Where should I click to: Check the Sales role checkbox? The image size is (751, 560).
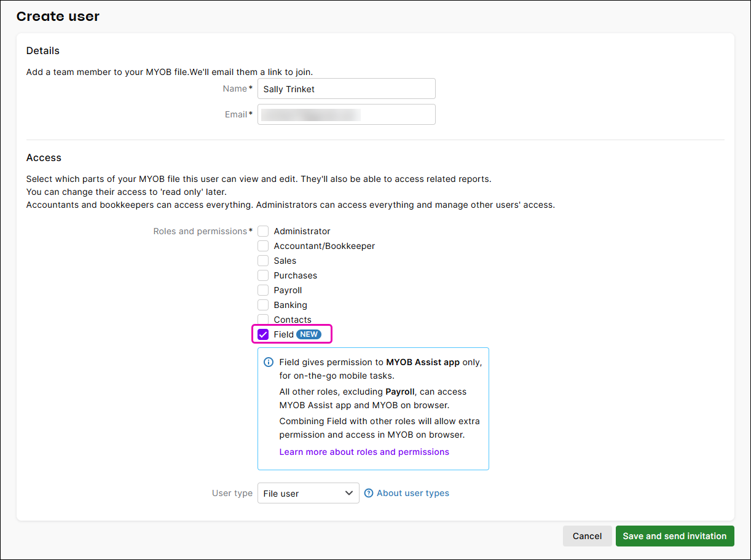(263, 261)
